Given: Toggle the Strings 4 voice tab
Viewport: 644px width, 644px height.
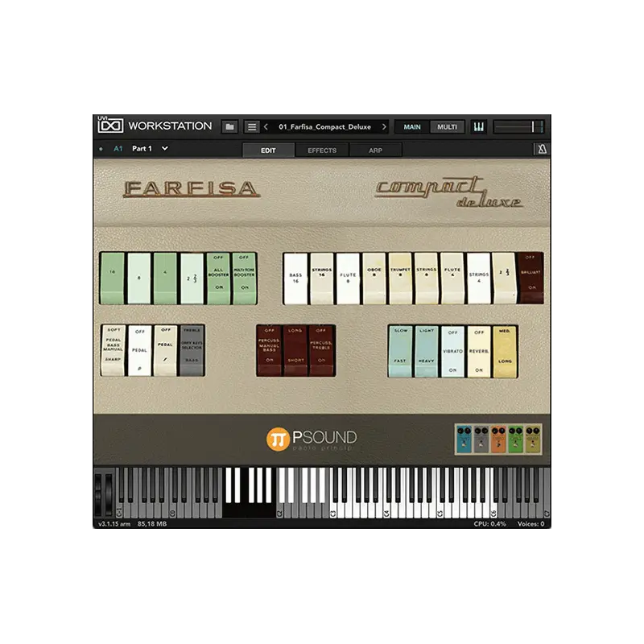Looking at the screenshot, I should tap(479, 279).
